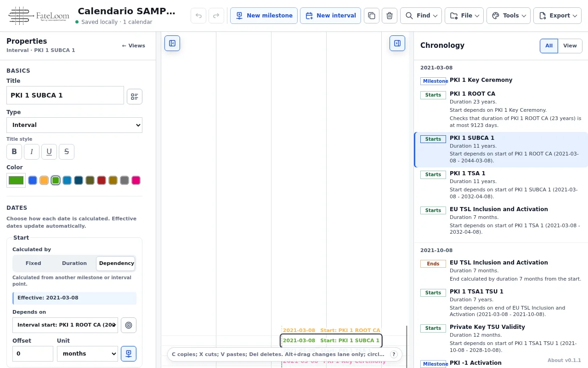Click the trash delete icon

[390, 16]
